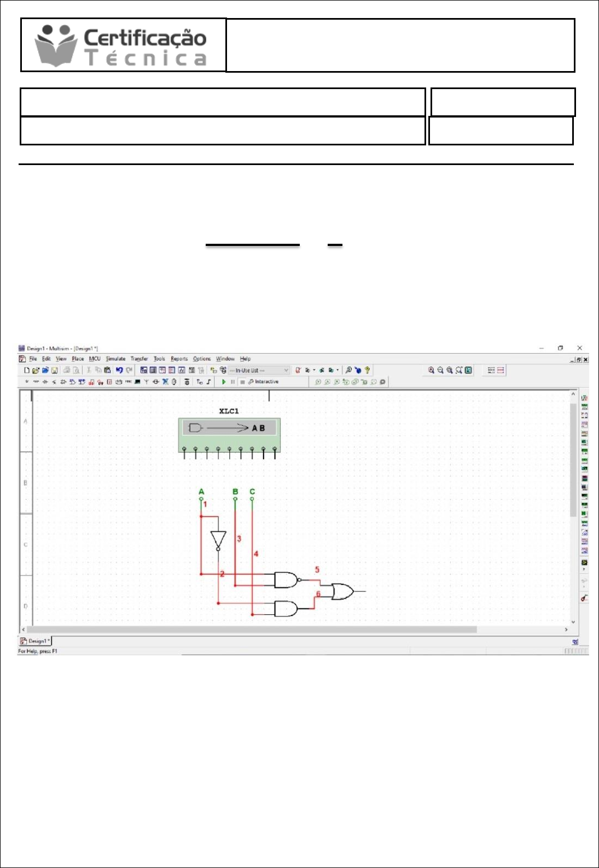Open the Place menu
Image resolution: width=599 pixels, height=868 pixels.
tap(78, 359)
